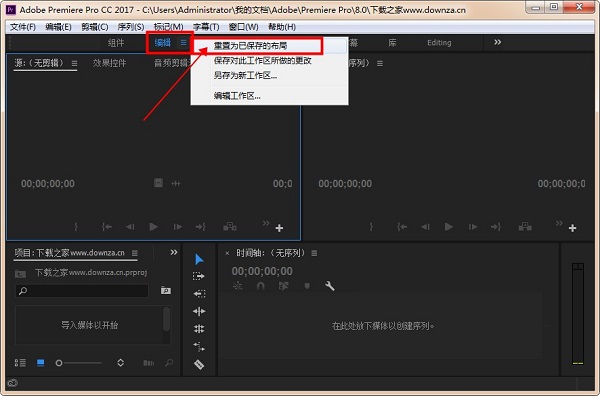600x396 pixels.
Task: Choose 编辑工作区... menu entry
Action: [x=269, y=96]
